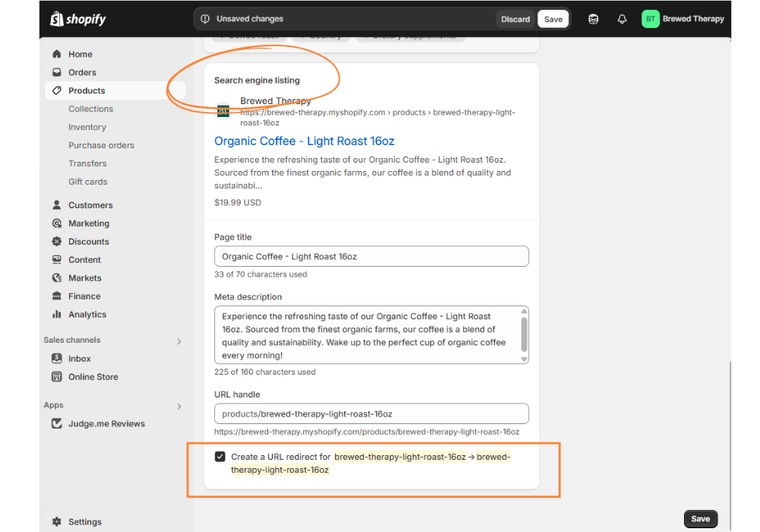Click the Meta description scrollbar thumb
The height and width of the screenshot is (532, 760).
click(x=524, y=334)
